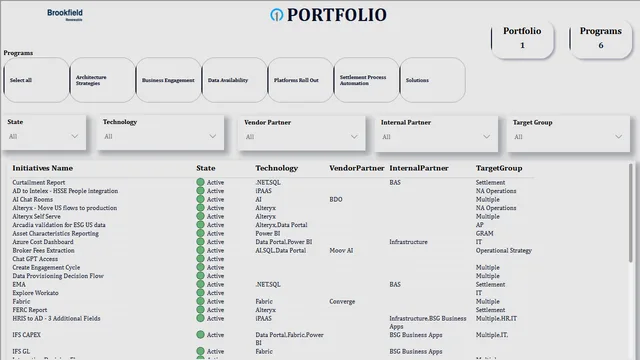Filter by Data Availability program

coord(235,80)
